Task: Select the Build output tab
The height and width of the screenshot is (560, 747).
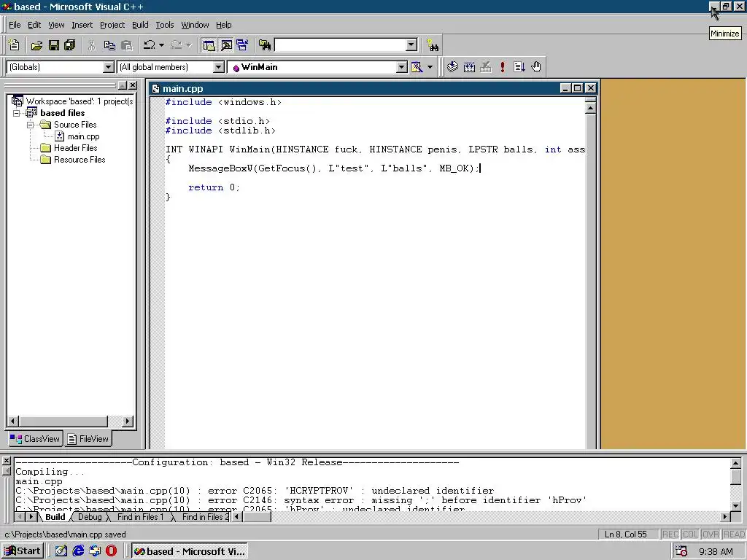Action: (x=55, y=517)
